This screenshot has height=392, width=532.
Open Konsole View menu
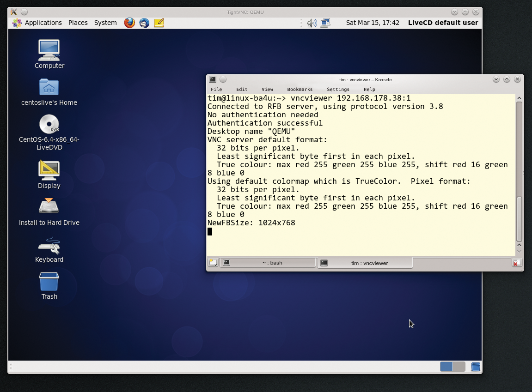[267, 90]
